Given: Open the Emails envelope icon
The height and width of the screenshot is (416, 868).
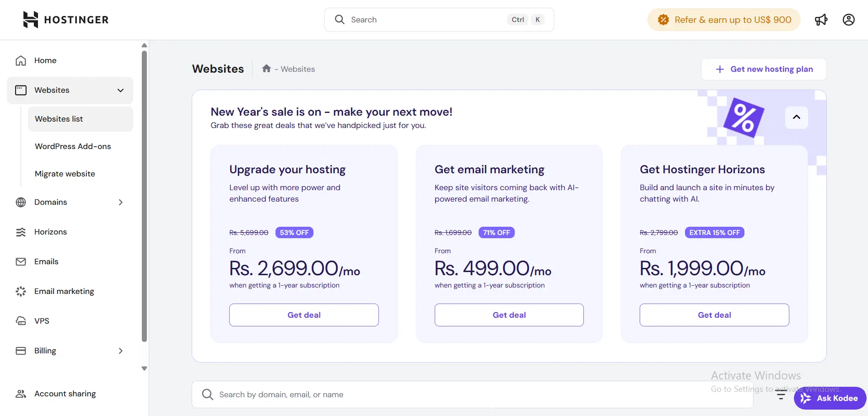Looking at the screenshot, I should pos(21,261).
